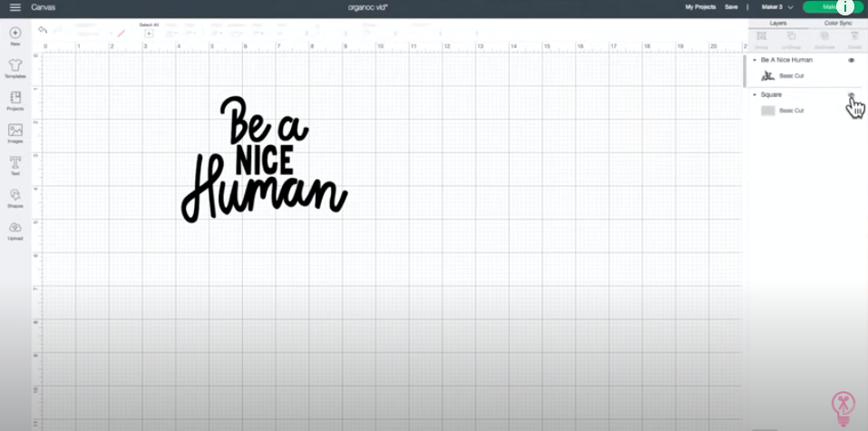This screenshot has height=431, width=868.
Task: Select Basic Cut under Square layer
Action: 791,111
